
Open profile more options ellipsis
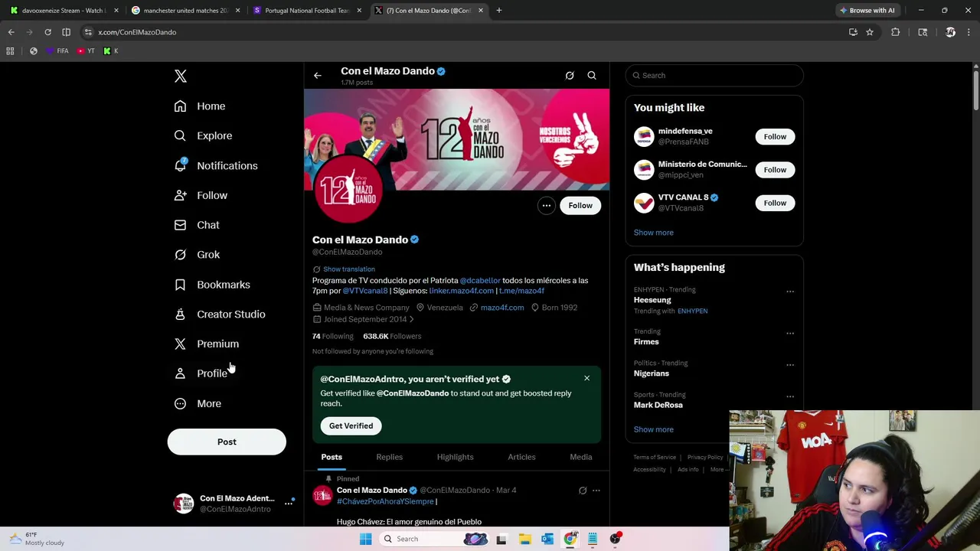point(547,205)
